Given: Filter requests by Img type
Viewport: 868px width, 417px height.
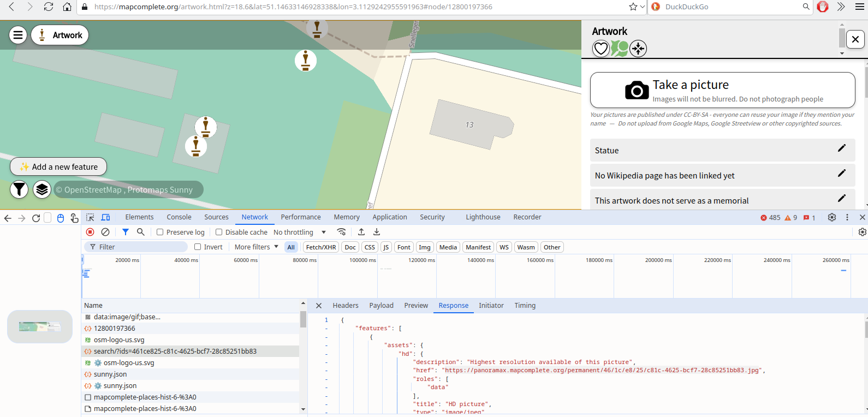Looking at the screenshot, I should tap(425, 247).
